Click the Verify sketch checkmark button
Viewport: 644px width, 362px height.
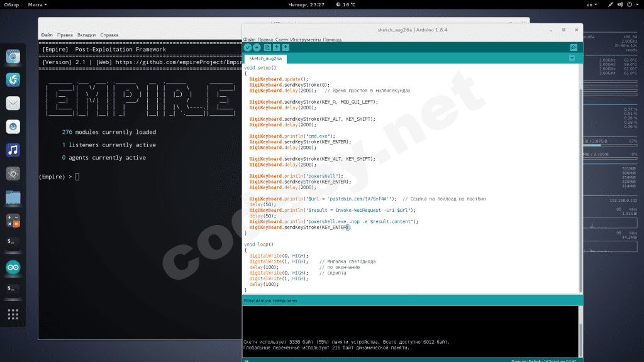tap(248, 48)
